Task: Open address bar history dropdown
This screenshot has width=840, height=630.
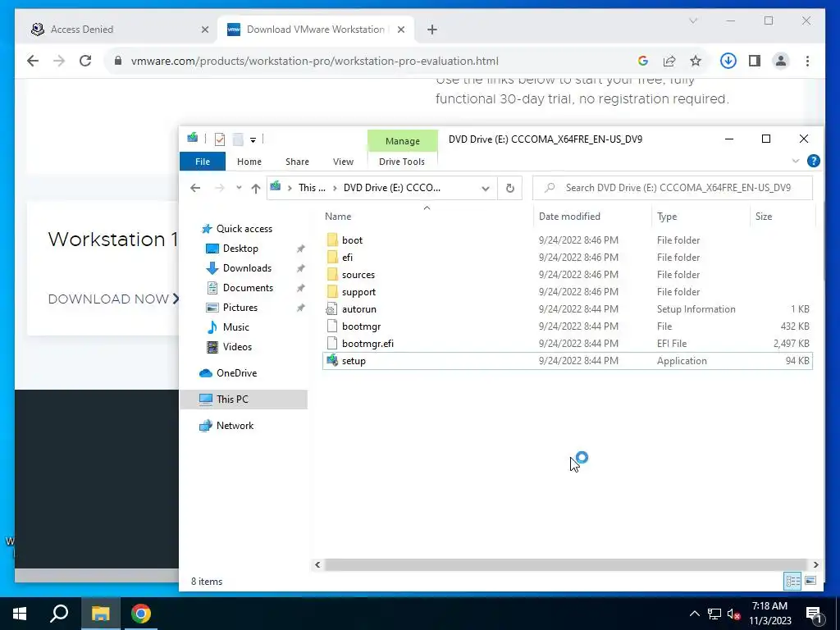Action: [486, 188]
